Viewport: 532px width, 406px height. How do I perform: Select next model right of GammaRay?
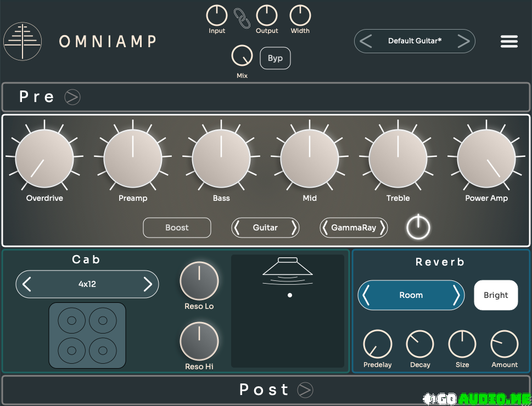[x=382, y=228]
